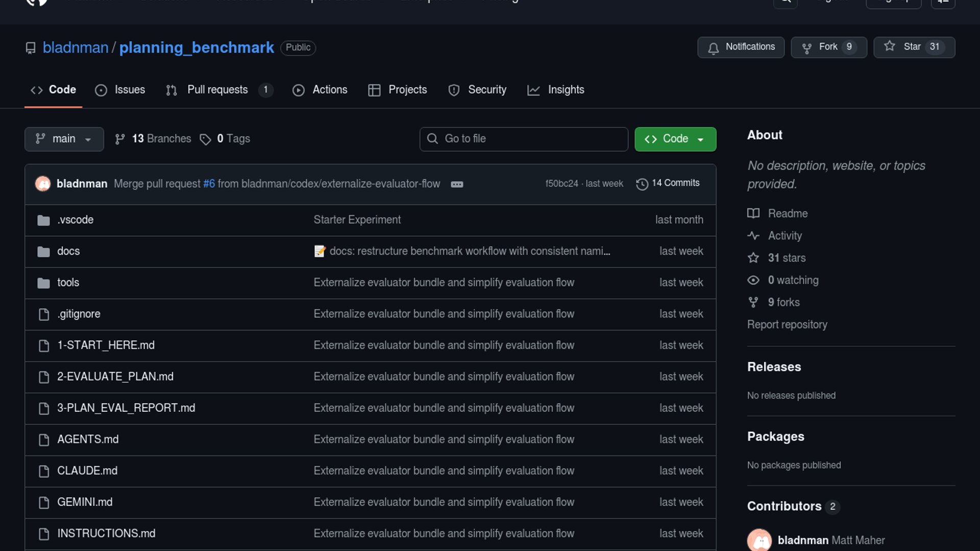Click the commit history clock icon
This screenshot has height=551, width=980.
[x=642, y=184]
